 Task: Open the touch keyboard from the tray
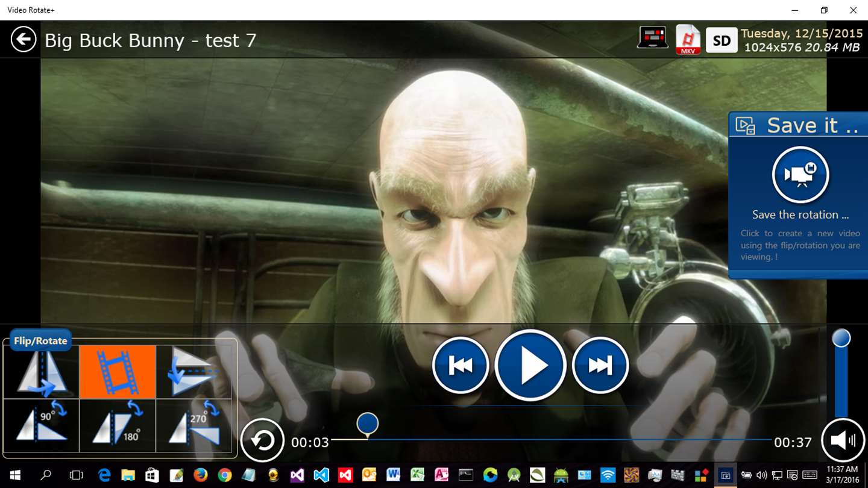810,475
